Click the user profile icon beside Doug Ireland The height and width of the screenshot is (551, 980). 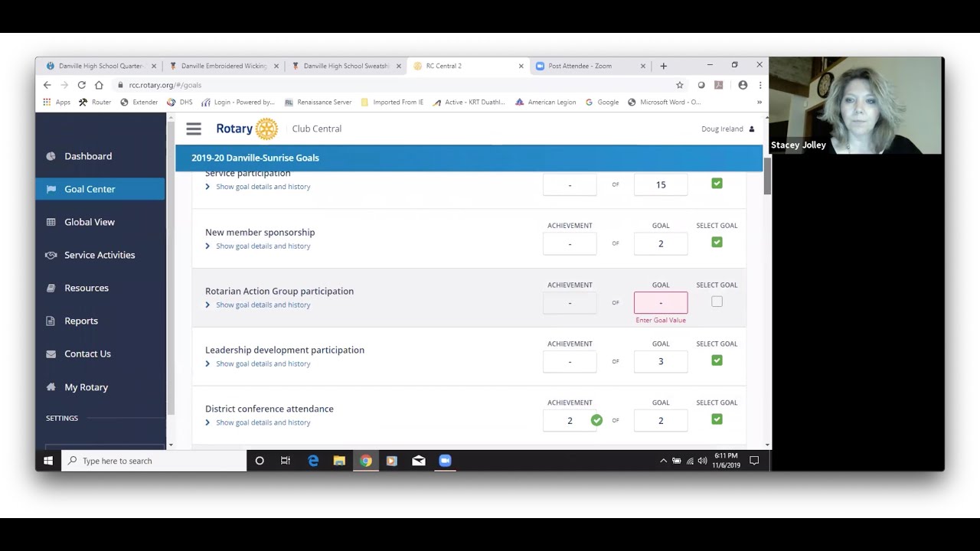click(752, 129)
